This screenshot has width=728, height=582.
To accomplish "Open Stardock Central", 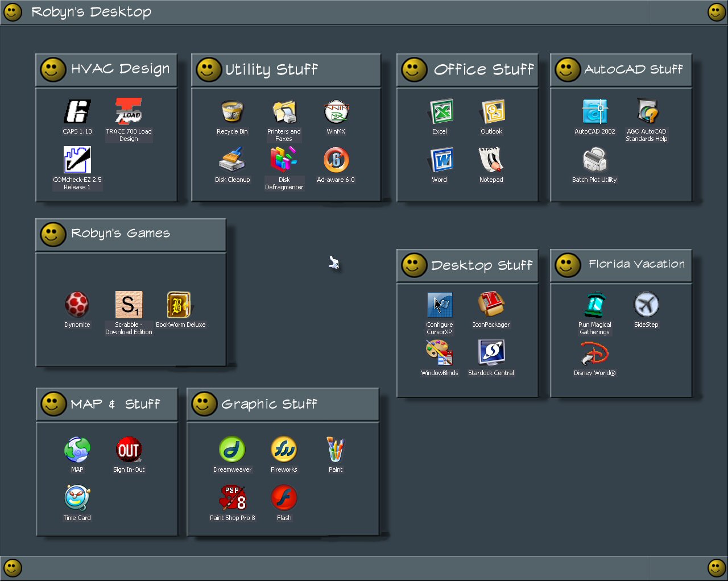I will 491,353.
